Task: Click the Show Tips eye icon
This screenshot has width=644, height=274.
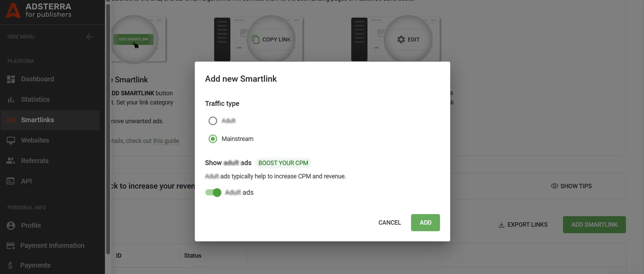Action: pos(555,186)
